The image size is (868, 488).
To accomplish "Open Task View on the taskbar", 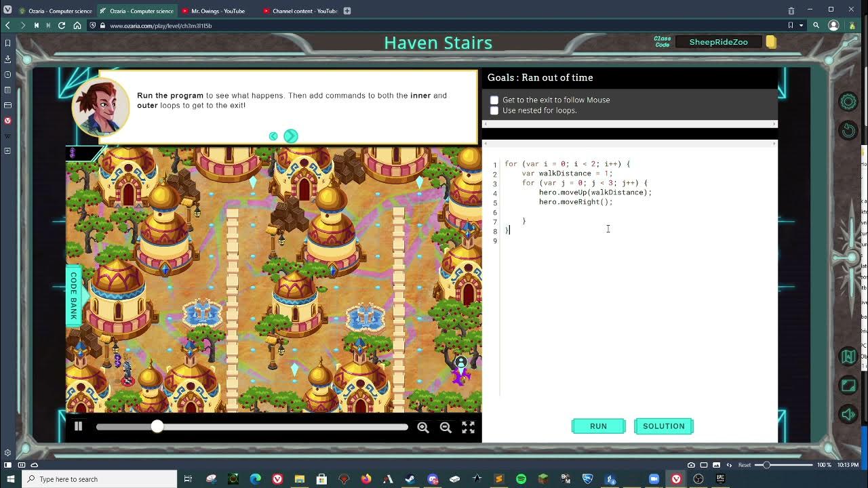I will (x=188, y=479).
